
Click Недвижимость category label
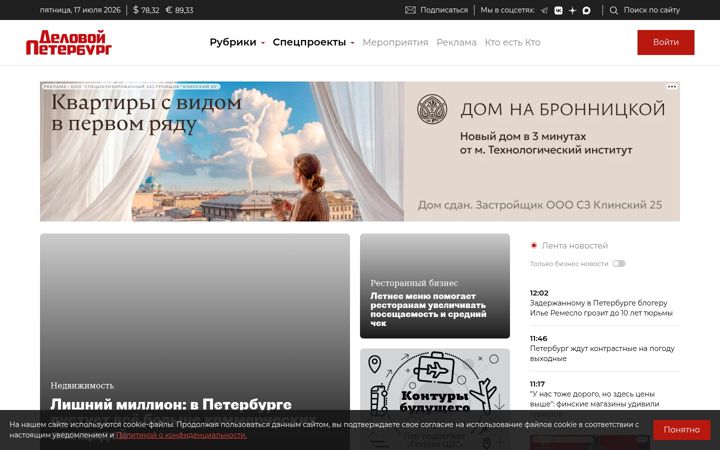click(x=82, y=386)
